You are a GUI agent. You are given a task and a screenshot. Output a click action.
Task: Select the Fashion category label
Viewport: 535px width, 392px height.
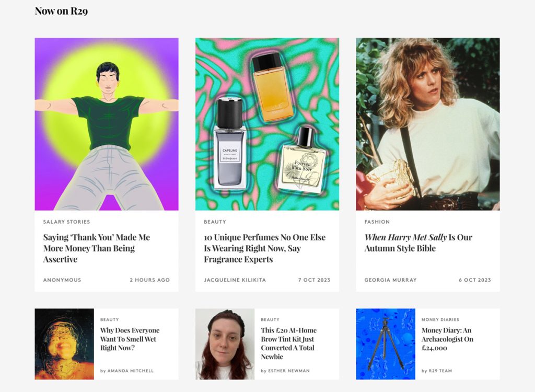tap(377, 222)
